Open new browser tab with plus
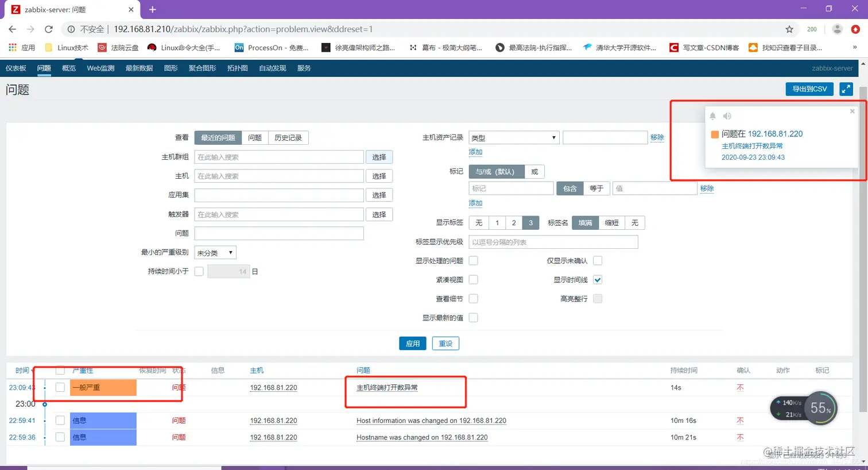The height and width of the screenshot is (470, 868). point(153,10)
